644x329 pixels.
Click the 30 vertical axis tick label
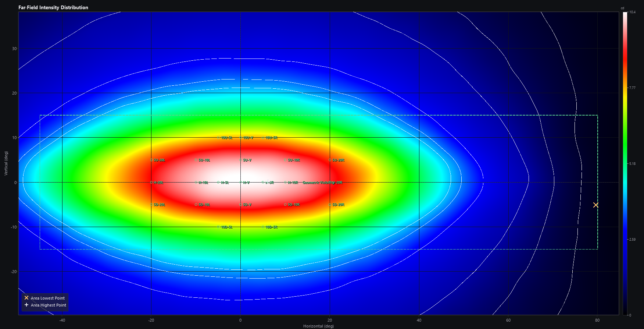(14, 49)
